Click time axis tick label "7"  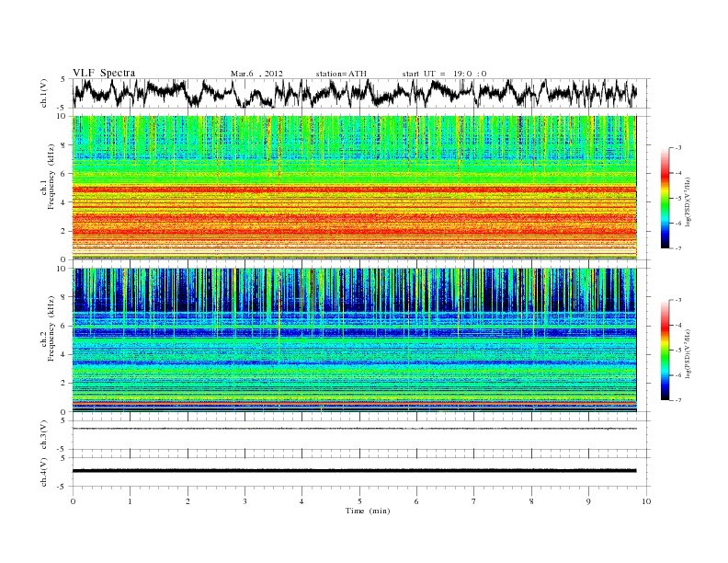[x=474, y=501]
